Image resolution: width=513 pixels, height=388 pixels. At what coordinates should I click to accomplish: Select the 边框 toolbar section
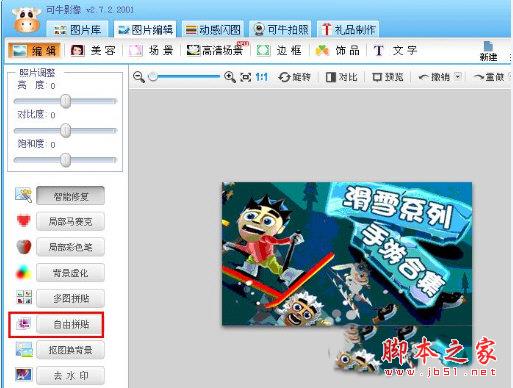pos(279,51)
